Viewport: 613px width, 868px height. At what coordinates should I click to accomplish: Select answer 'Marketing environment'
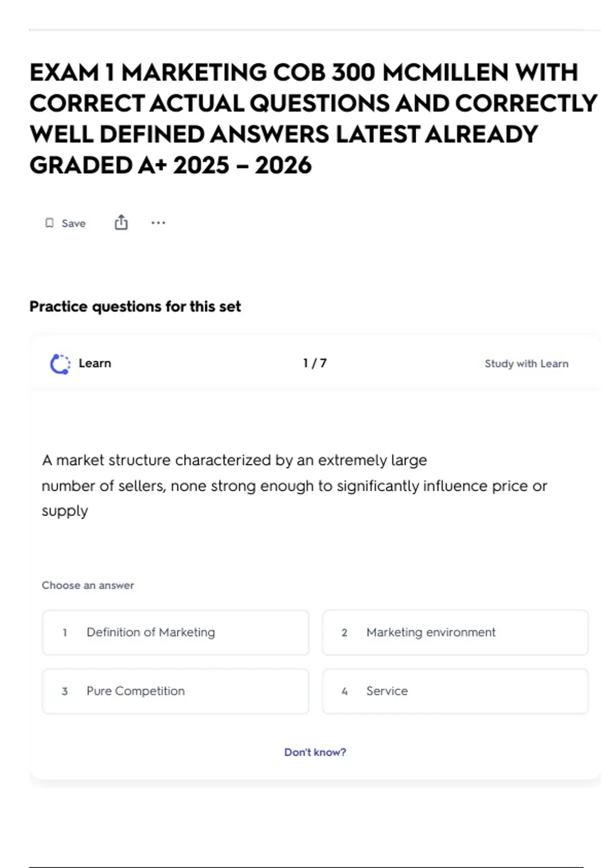point(455,632)
